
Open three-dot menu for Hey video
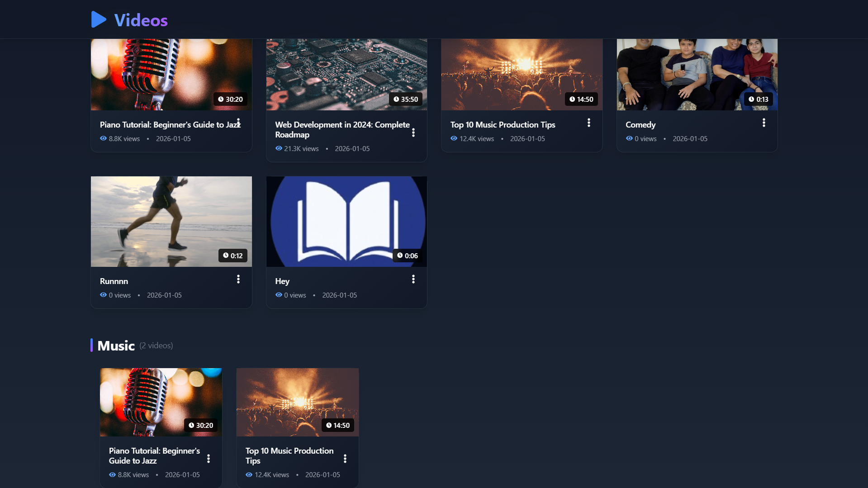[x=413, y=279]
